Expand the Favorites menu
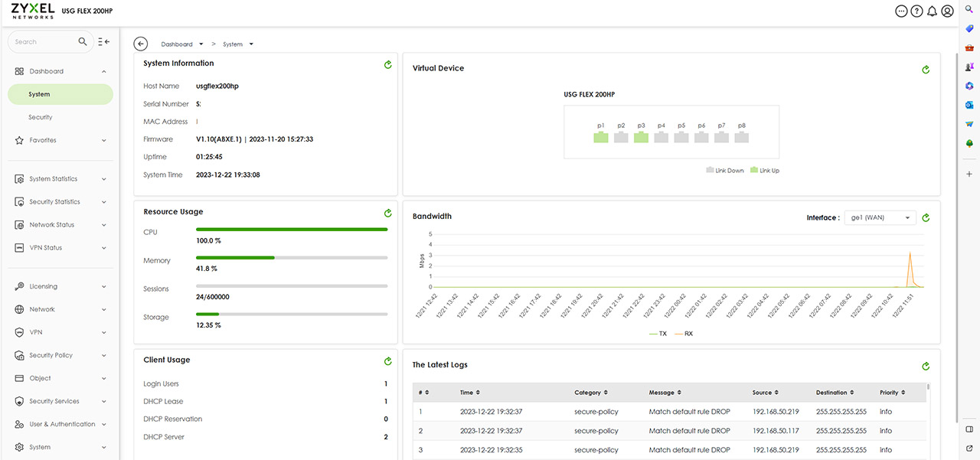Screen dimensions: 980x460 pos(60,140)
